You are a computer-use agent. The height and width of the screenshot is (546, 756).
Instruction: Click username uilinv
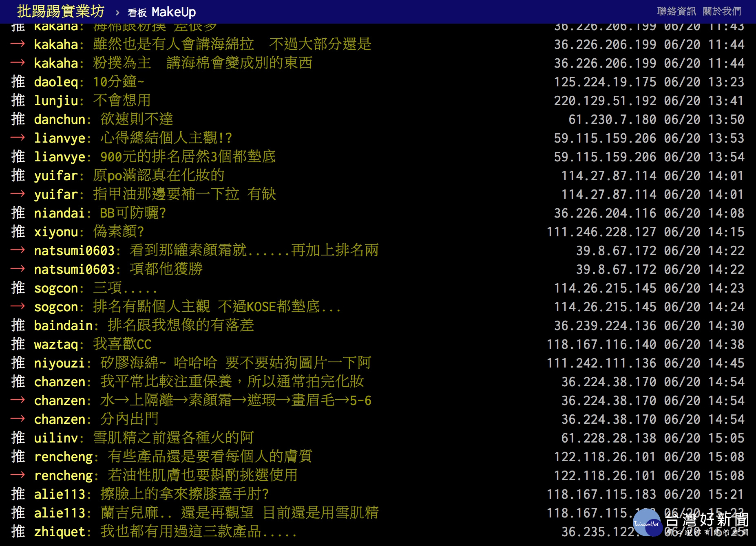[56, 438]
